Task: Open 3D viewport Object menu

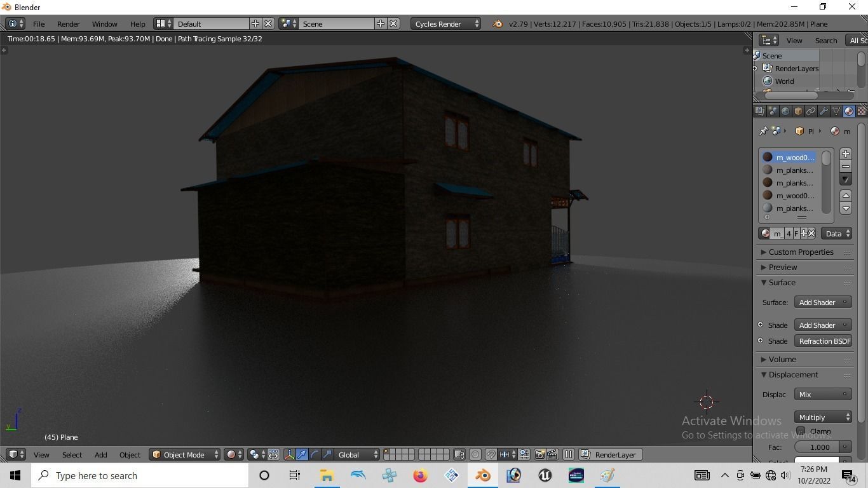Action: point(130,455)
